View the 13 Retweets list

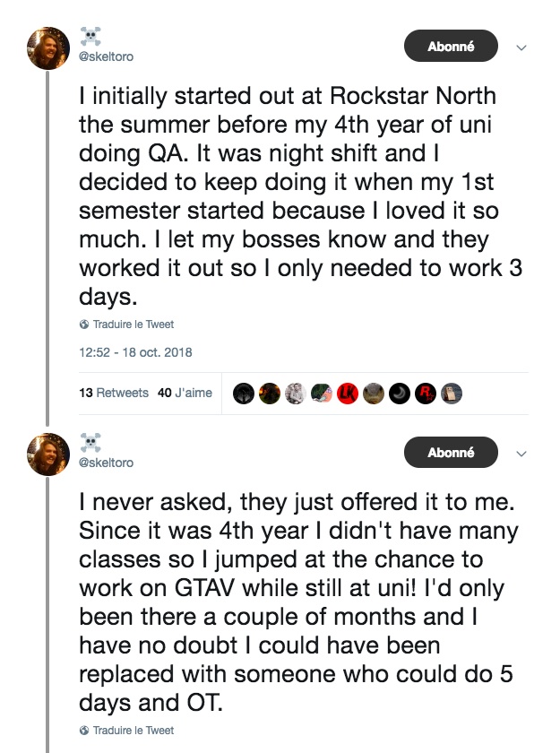point(114,393)
